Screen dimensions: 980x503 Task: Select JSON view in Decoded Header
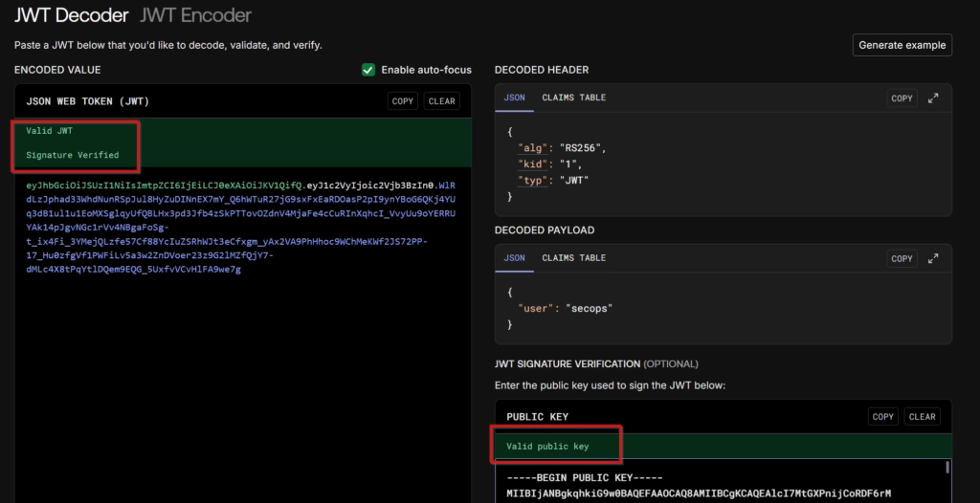(x=514, y=98)
